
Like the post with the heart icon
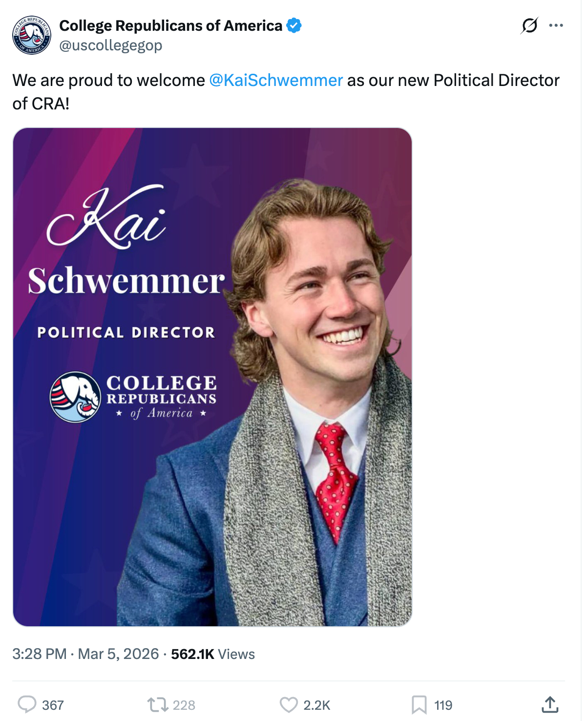tap(289, 704)
